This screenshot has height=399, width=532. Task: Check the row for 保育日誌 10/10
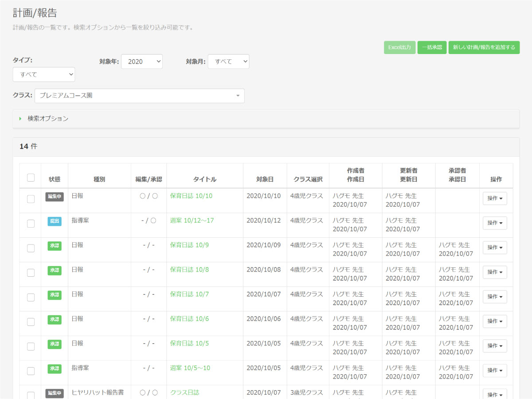31,199
